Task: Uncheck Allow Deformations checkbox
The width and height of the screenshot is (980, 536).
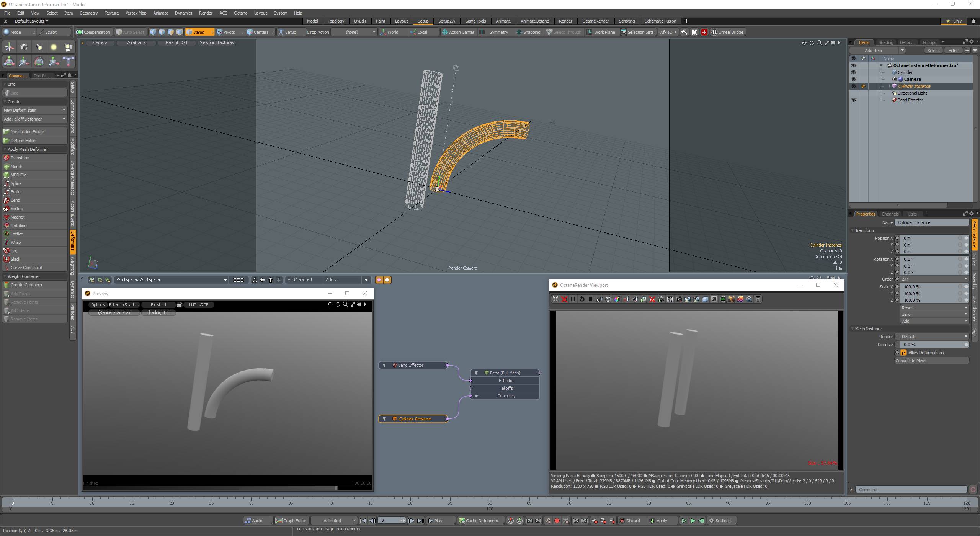Action: tap(904, 353)
